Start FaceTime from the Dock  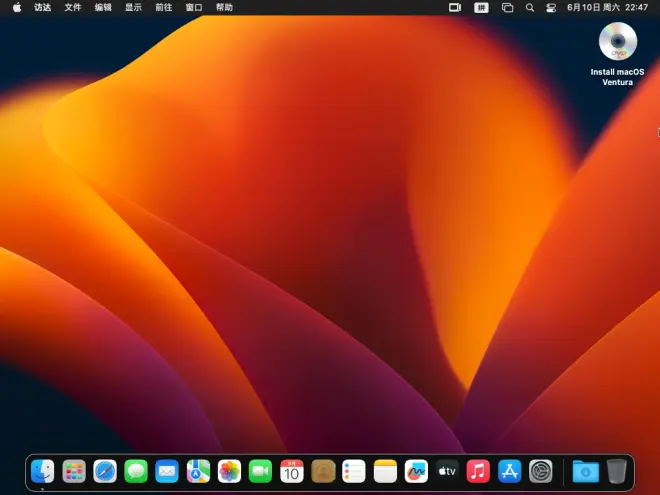tap(261, 471)
